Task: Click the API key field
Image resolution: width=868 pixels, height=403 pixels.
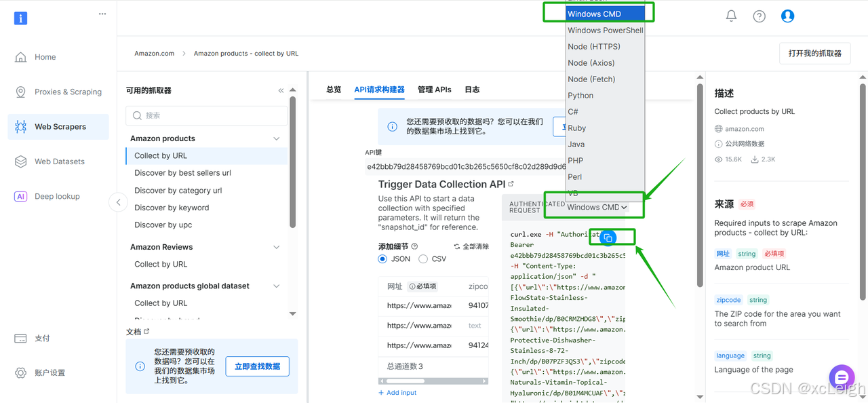Action: [465, 166]
